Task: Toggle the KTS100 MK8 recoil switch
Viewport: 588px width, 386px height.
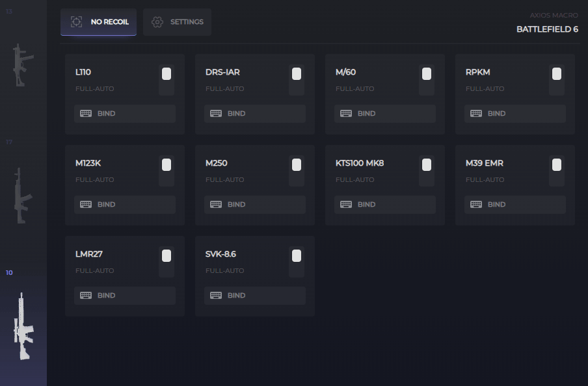Action: pyautogui.click(x=427, y=172)
